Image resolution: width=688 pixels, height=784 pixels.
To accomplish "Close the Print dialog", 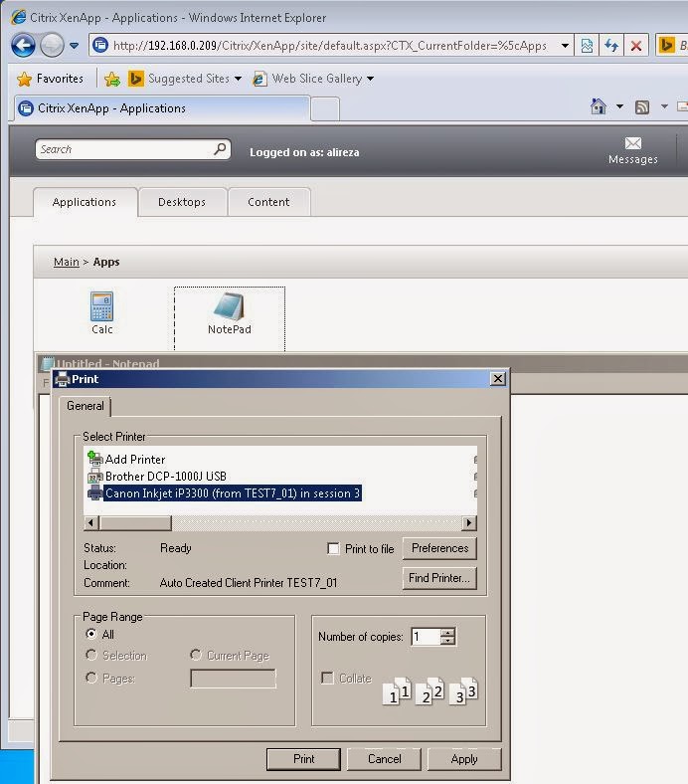I will [498, 379].
